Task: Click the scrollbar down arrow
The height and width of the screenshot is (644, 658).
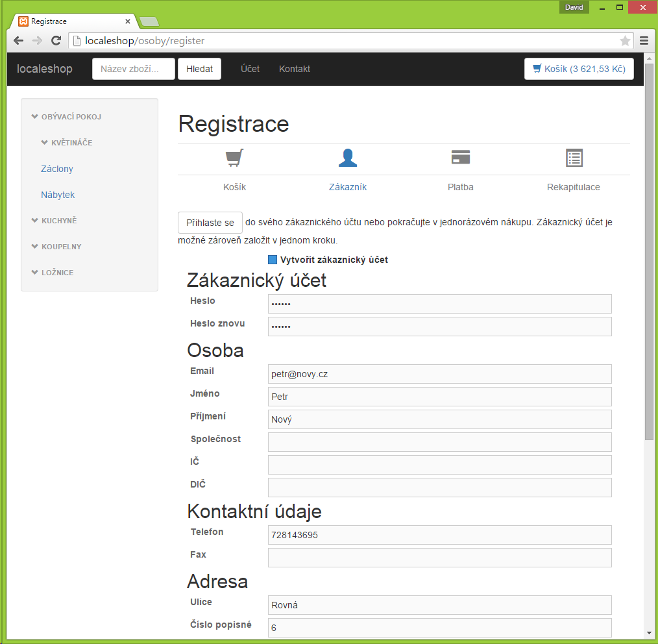Action: (649, 633)
